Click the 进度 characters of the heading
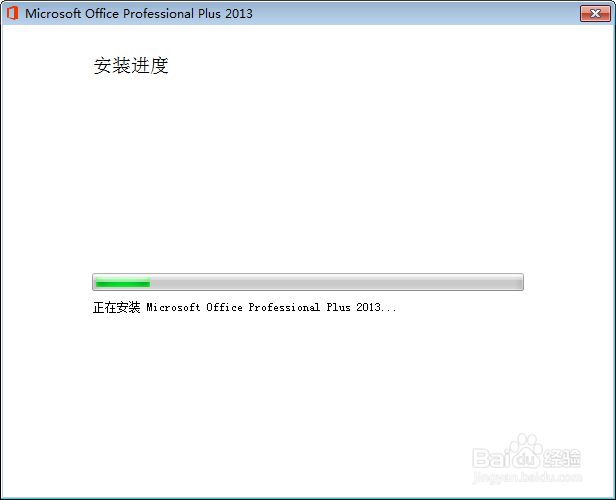This screenshot has height=500, width=616. (150, 66)
